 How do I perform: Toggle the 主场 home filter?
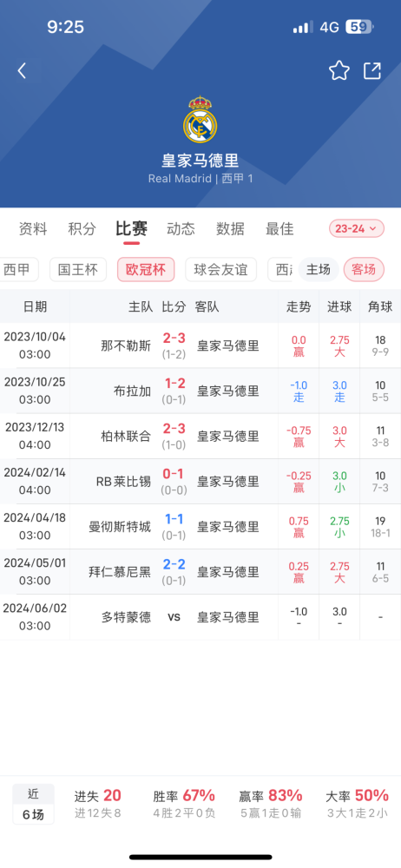pos(319,270)
